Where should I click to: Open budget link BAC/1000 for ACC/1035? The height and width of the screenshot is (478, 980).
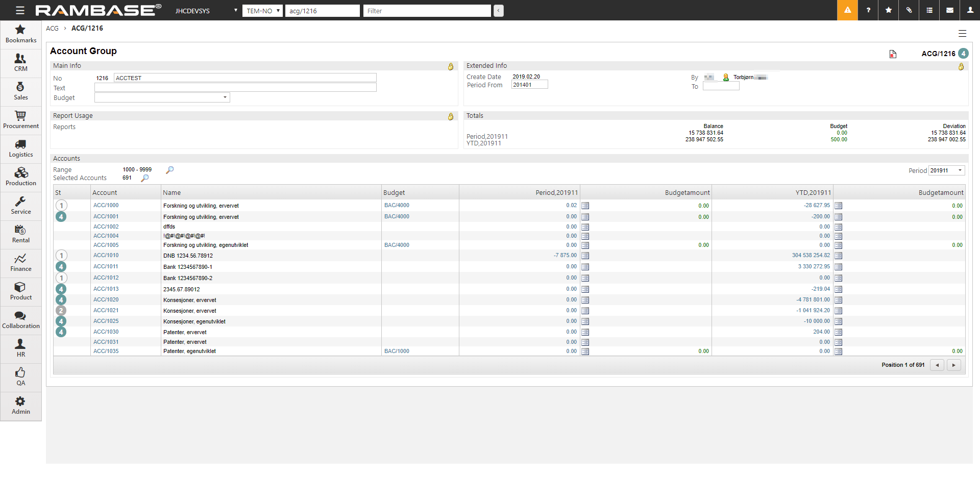tap(397, 351)
